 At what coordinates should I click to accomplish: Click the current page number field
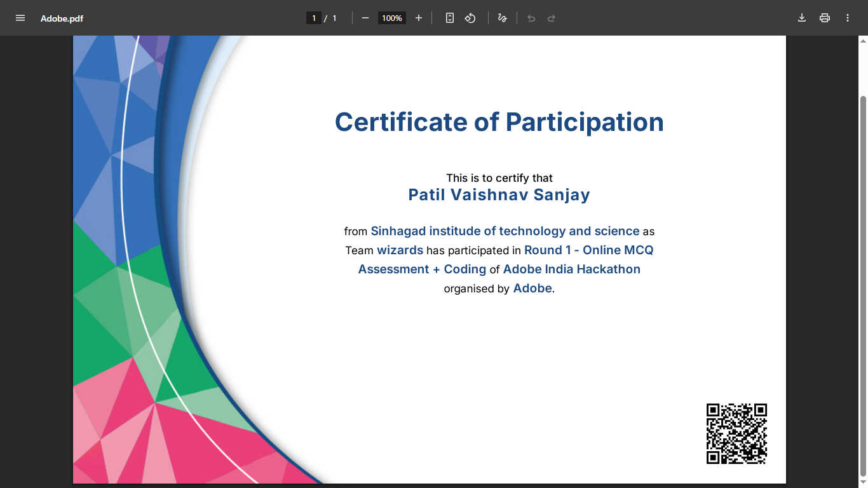[x=314, y=18]
